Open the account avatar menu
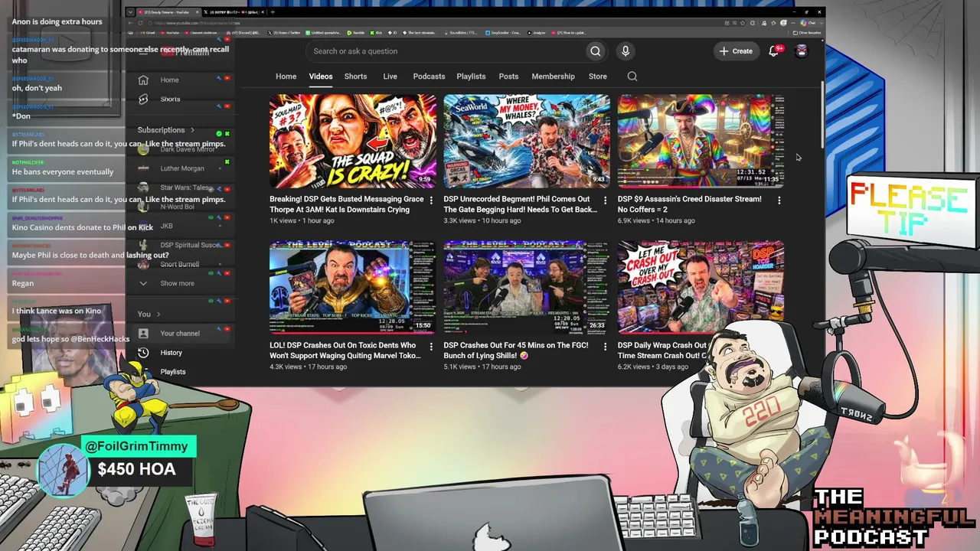980x551 pixels. (802, 51)
